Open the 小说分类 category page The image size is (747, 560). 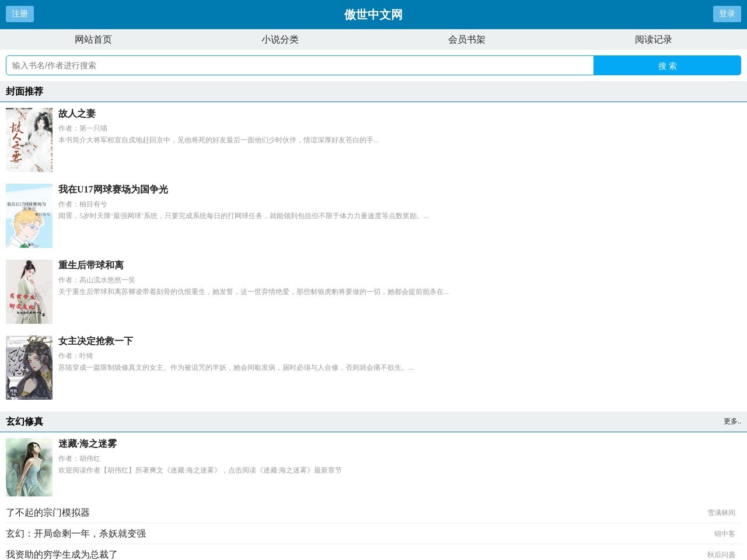click(280, 39)
